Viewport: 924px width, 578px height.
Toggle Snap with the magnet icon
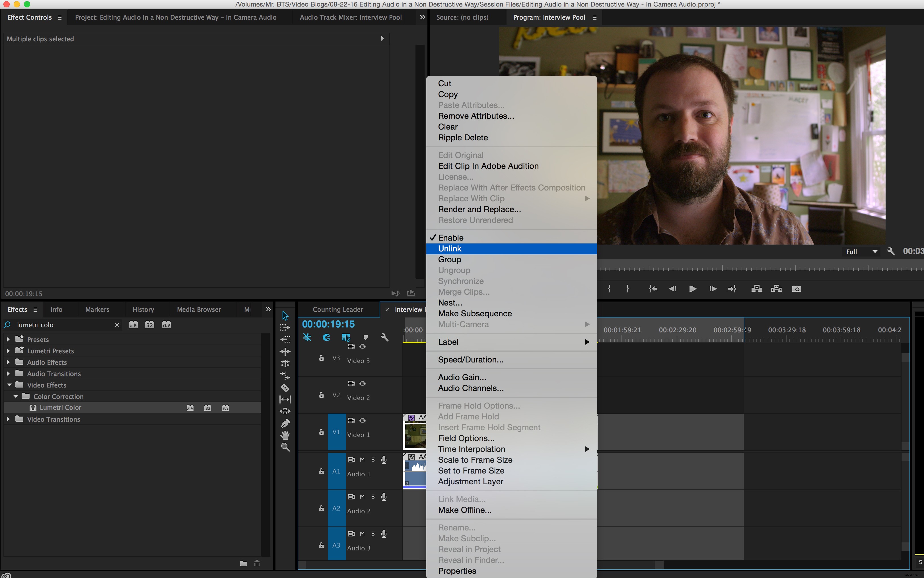(x=327, y=338)
